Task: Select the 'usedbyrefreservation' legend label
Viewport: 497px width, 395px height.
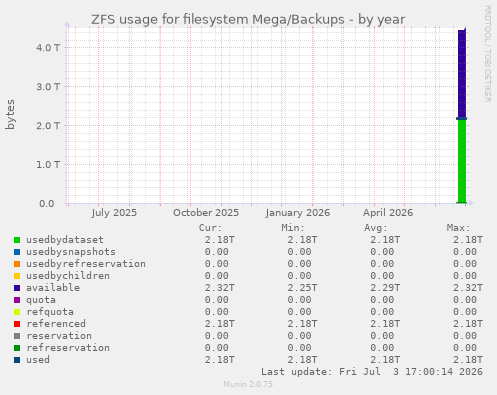Action: point(86,264)
